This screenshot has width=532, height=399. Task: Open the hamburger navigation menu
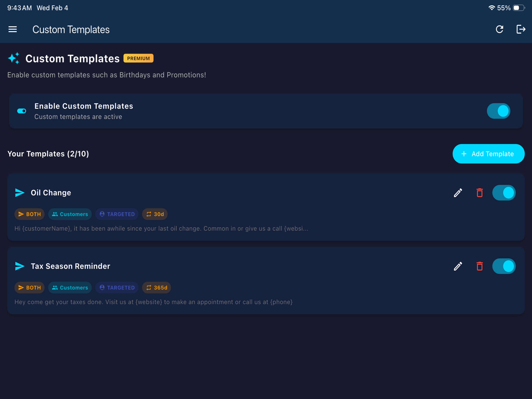tap(13, 29)
